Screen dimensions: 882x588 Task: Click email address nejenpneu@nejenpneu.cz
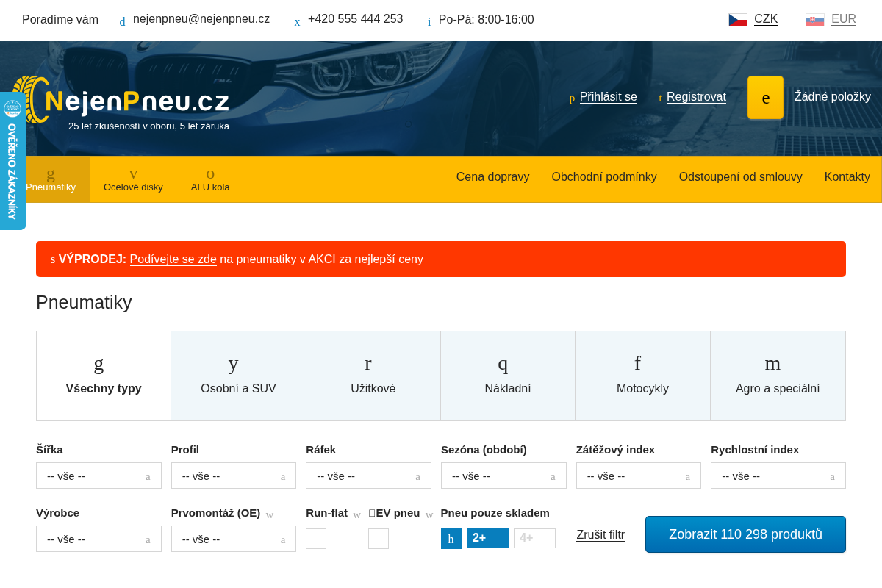click(x=201, y=19)
